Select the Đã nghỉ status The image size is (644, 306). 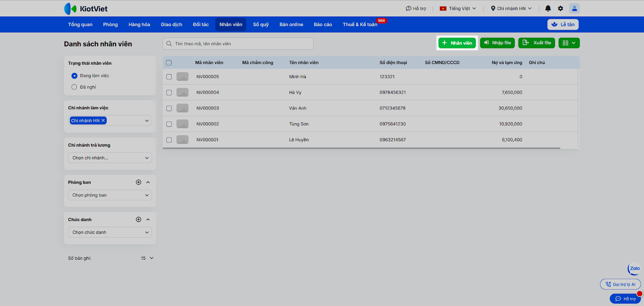[74, 87]
